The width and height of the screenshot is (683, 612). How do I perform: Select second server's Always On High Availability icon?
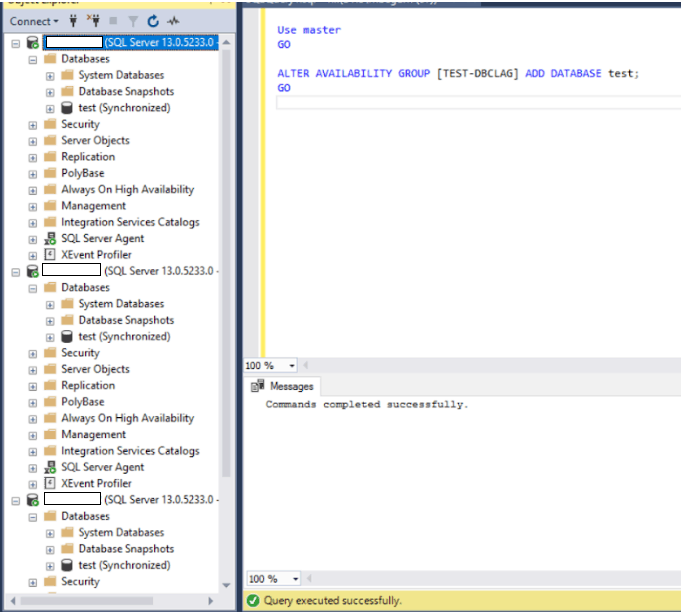tap(50, 418)
